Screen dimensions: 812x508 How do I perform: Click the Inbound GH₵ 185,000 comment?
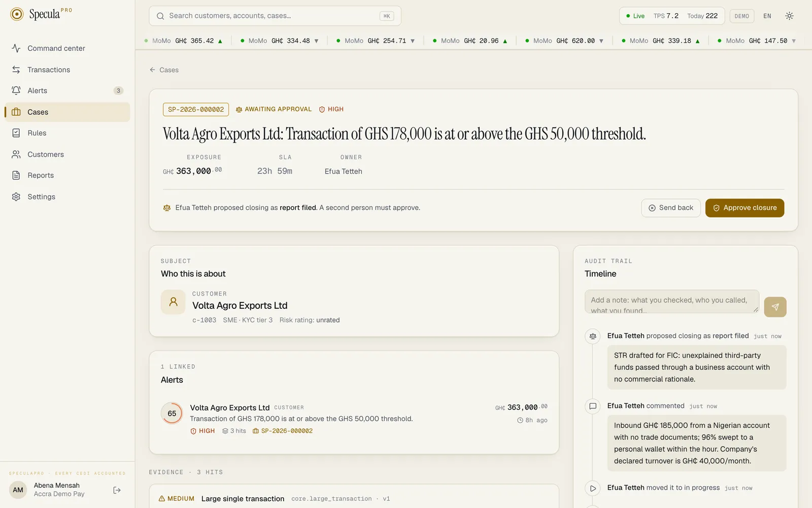[x=697, y=443]
